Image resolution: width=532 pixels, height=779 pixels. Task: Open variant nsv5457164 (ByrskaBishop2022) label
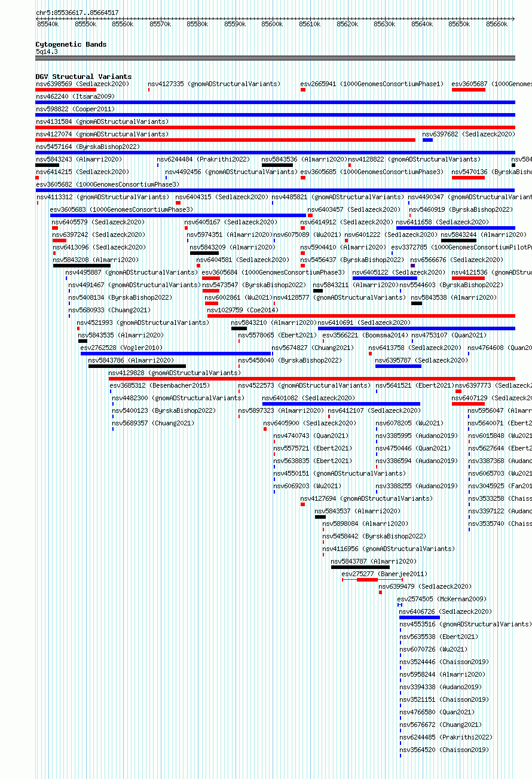coord(88,147)
